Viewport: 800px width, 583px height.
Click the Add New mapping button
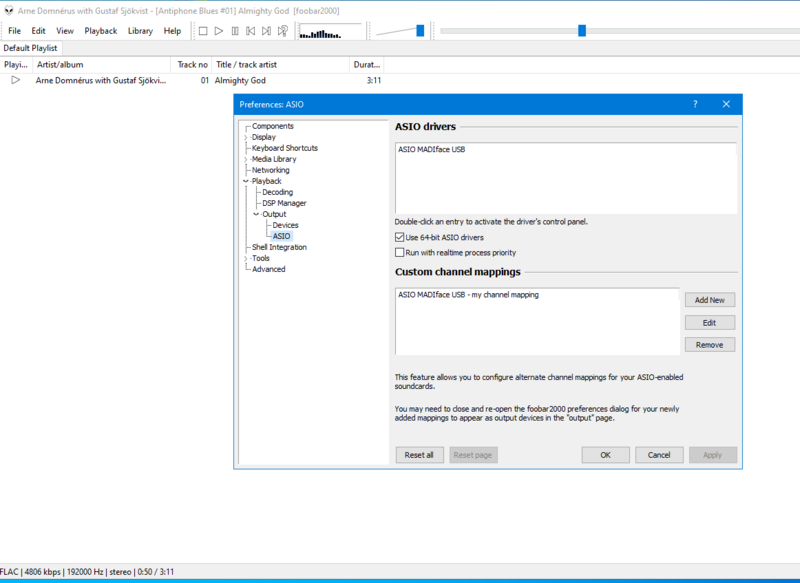tap(709, 300)
